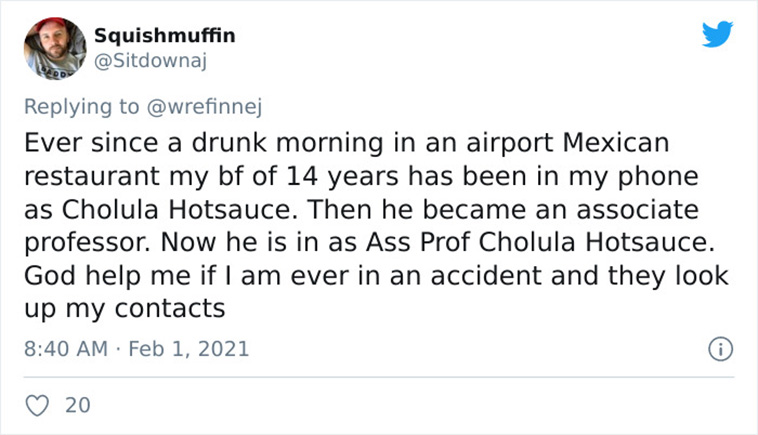Select the words 'airport Mexican' in tweet
This screenshot has width=758, height=435.
point(568,144)
